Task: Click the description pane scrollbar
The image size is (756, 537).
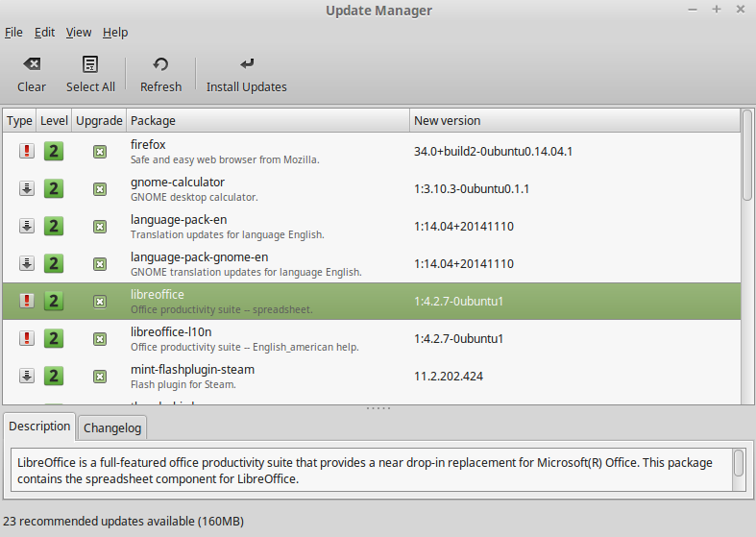Action: pyautogui.click(x=738, y=463)
